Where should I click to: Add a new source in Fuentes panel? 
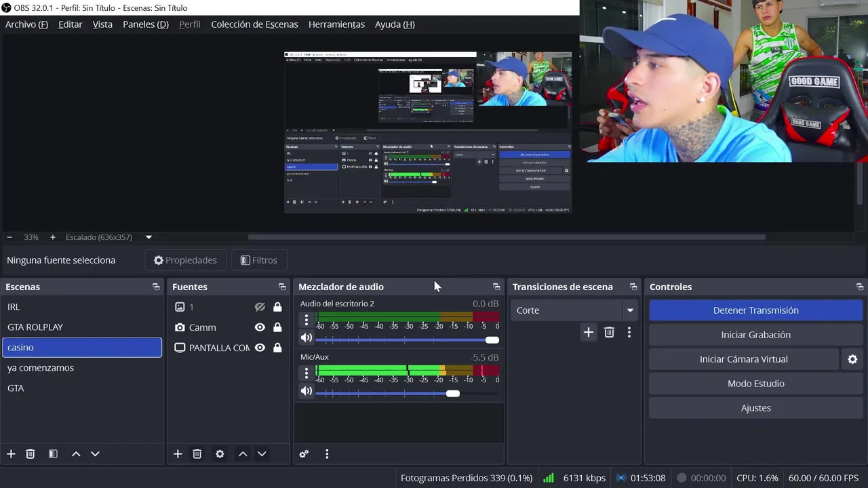pos(178,454)
